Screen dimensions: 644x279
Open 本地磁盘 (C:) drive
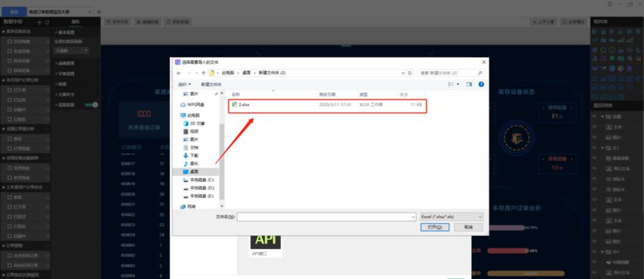click(199, 179)
